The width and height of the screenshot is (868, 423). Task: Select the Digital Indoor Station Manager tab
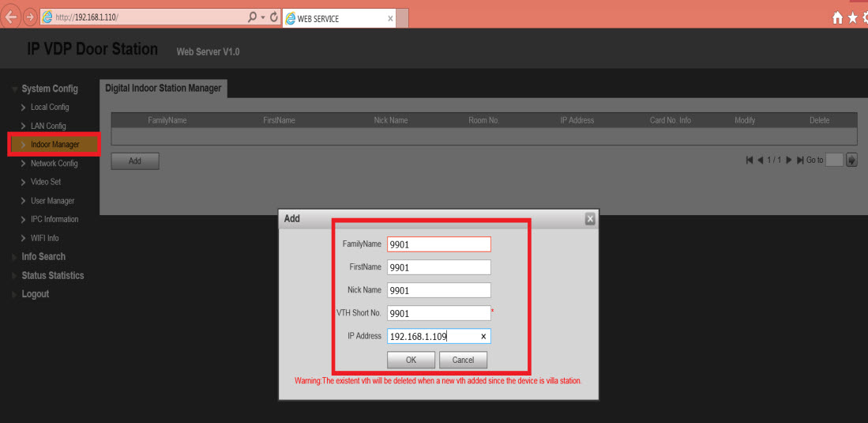pyautogui.click(x=163, y=89)
